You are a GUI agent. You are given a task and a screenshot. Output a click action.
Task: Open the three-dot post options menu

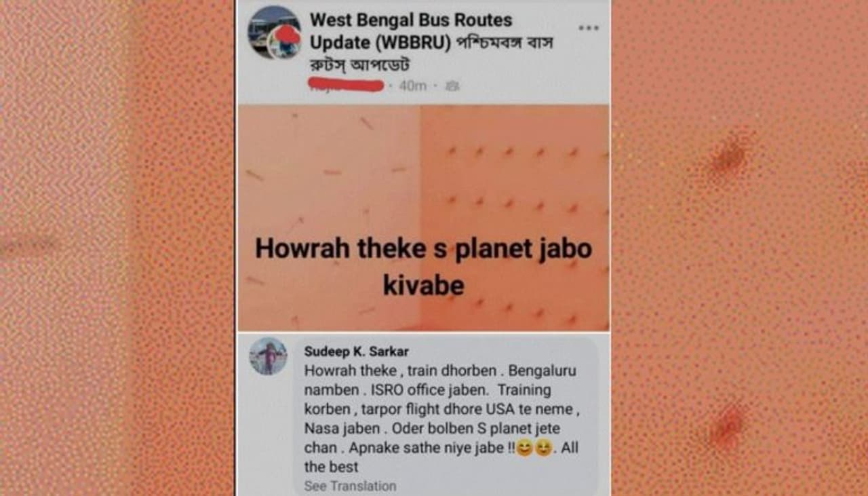[x=588, y=28]
